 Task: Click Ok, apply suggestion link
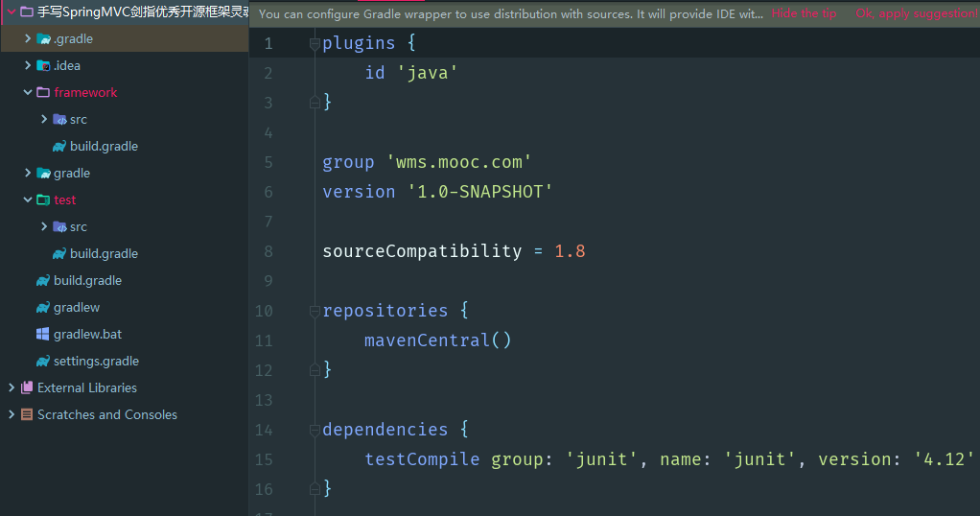[917, 13]
